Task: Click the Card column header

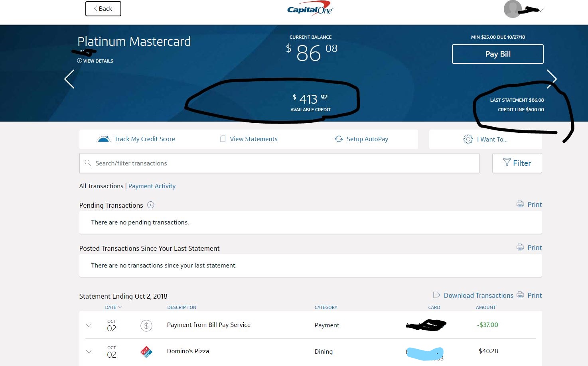Action: tap(434, 307)
